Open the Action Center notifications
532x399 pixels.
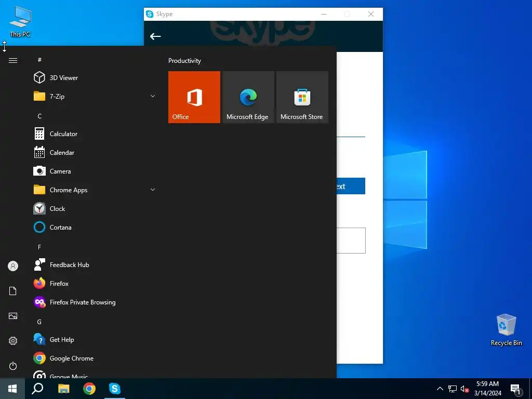click(515, 389)
